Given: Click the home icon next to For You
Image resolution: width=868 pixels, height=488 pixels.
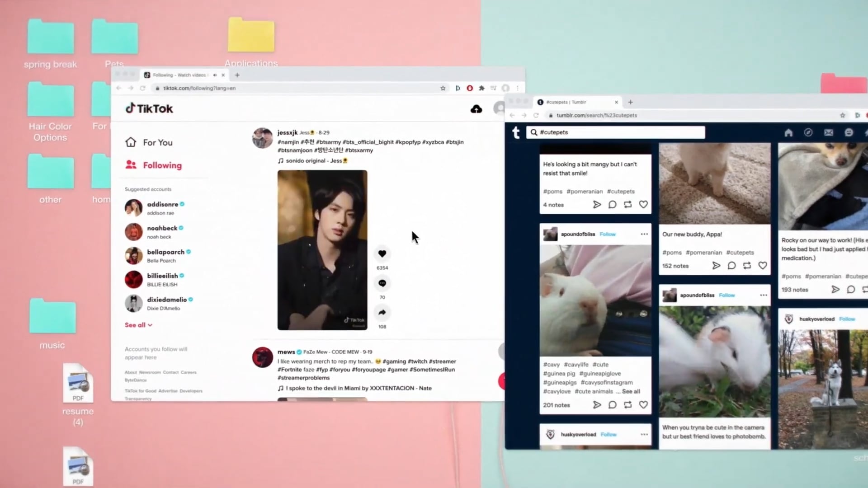Looking at the screenshot, I should (131, 142).
